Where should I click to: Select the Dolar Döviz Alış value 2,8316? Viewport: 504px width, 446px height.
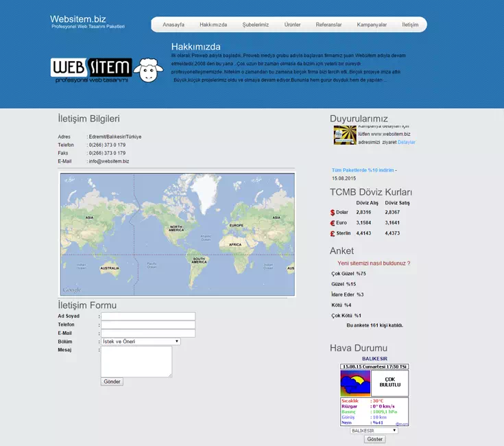[363, 212]
